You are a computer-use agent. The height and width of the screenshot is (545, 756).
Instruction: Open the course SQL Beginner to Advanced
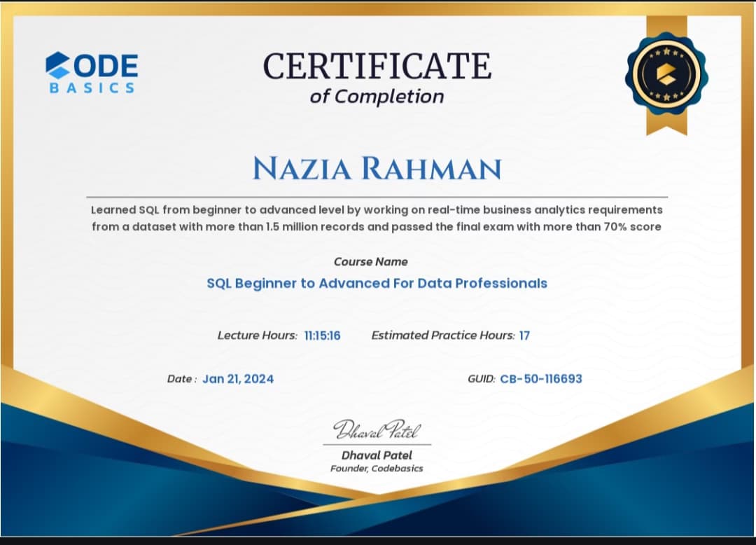pyautogui.click(x=377, y=284)
